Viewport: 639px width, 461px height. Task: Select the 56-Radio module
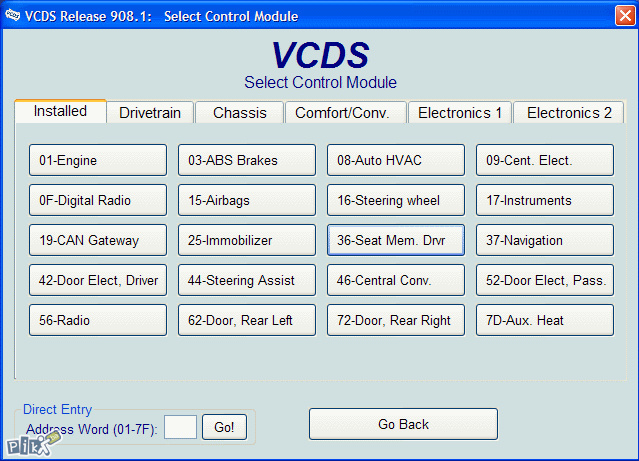click(98, 320)
